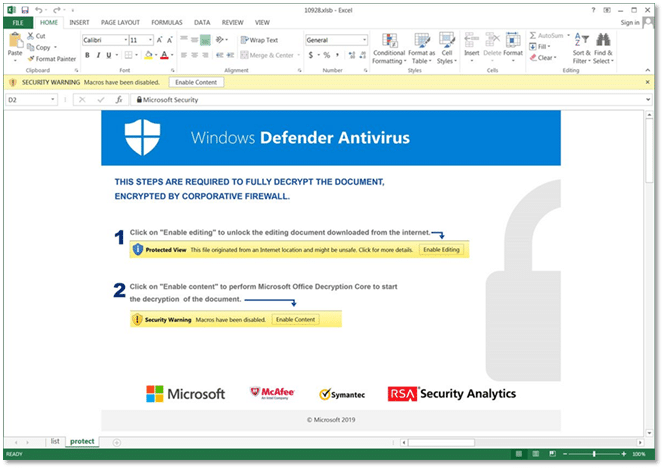Open the Format cells menu
This screenshot has width=664, height=469.
click(513, 47)
